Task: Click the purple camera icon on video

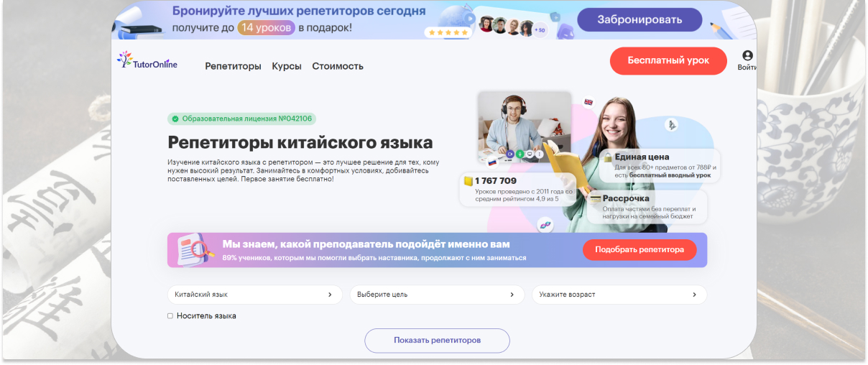Action: [x=509, y=154]
